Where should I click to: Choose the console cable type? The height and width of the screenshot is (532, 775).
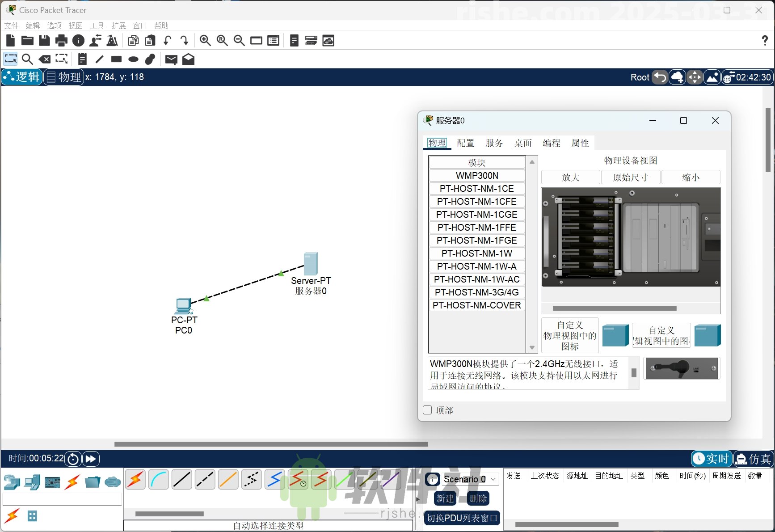(159, 480)
